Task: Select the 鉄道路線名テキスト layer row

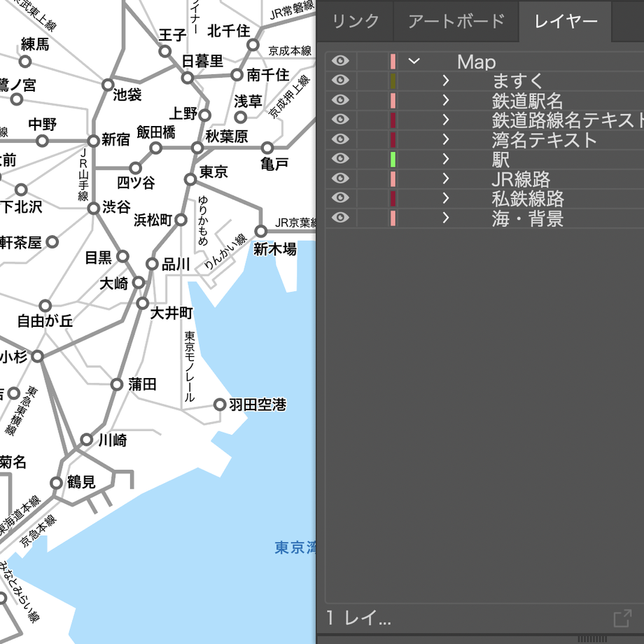Action: coord(484,120)
